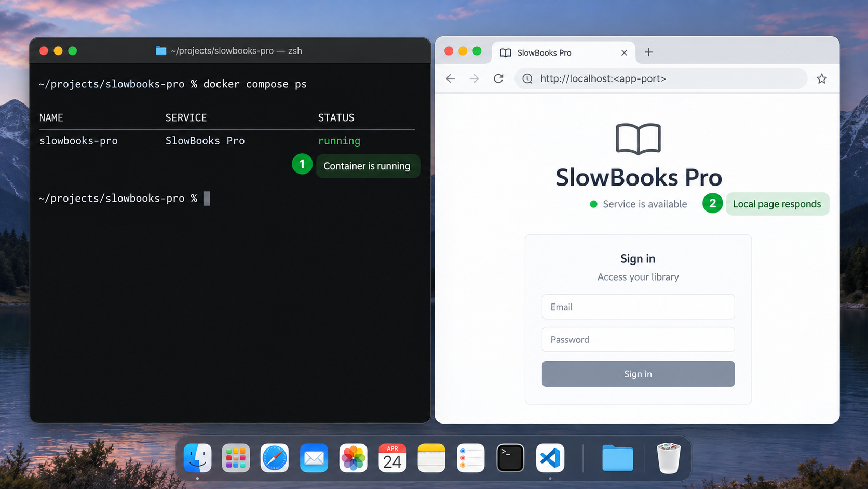Click the SlowBooks Pro heading text

639,178
